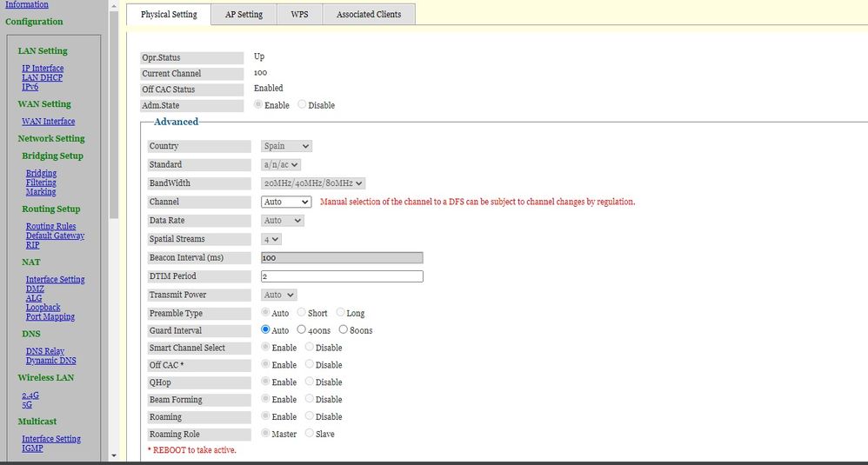Viewport: 868px width, 465px height.
Task: Select the 800ns Guard Interval option
Action: (x=344, y=330)
